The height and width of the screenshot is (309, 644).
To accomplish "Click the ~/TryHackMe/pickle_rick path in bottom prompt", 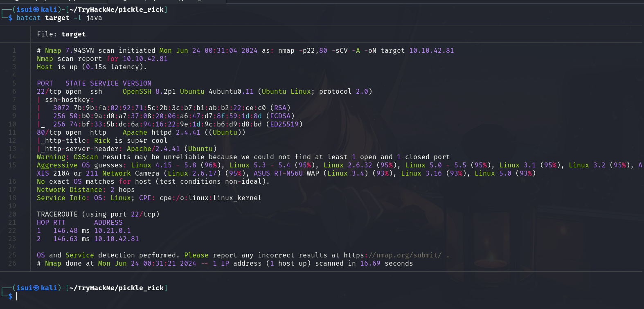I will point(117,288).
